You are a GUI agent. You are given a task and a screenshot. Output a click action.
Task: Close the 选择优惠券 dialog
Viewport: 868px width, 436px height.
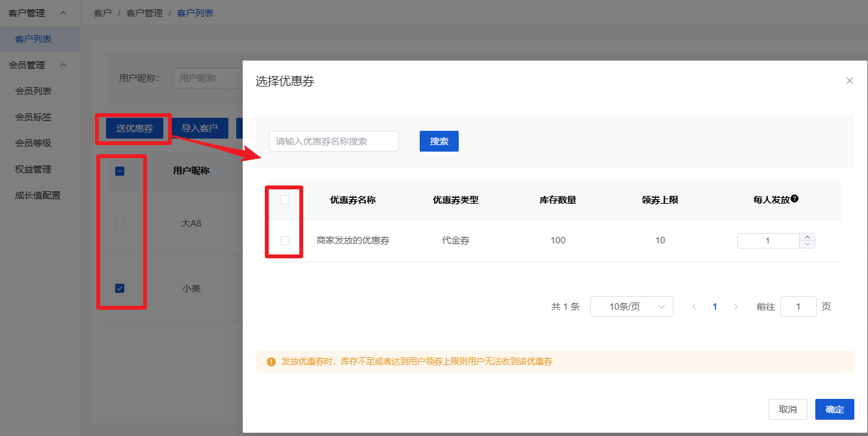[849, 81]
